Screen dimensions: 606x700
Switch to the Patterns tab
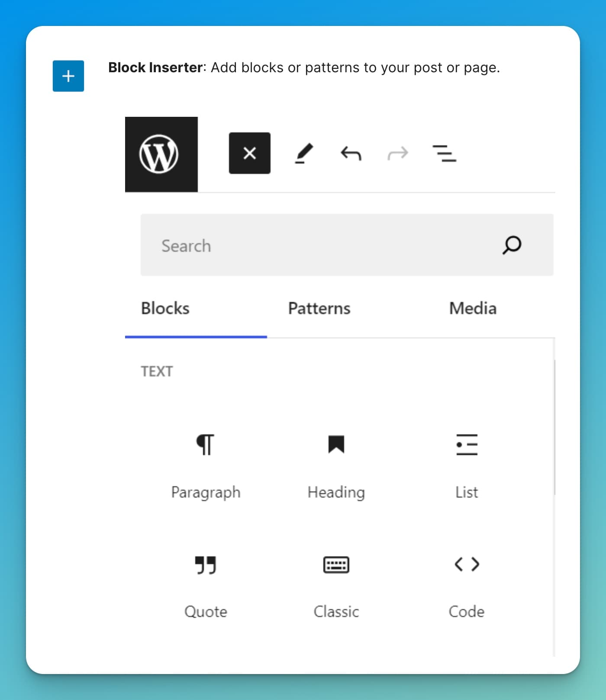point(319,309)
